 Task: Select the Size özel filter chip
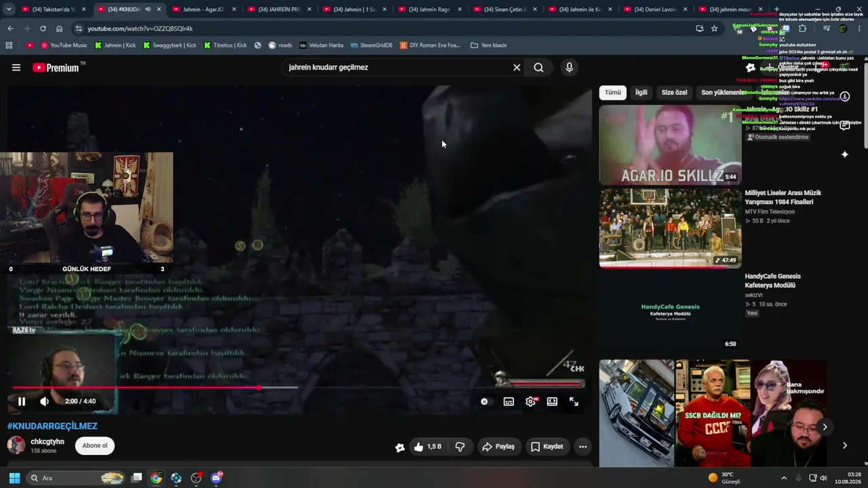[x=674, y=92]
